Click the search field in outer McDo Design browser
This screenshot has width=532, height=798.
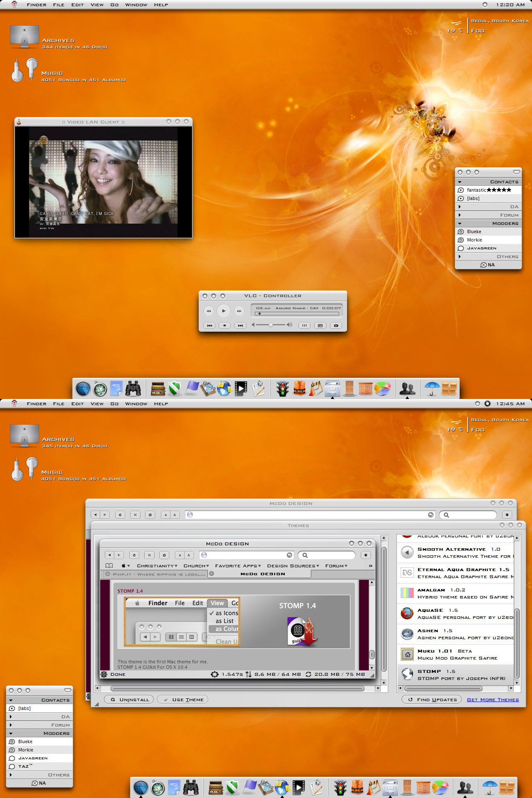[x=468, y=515]
